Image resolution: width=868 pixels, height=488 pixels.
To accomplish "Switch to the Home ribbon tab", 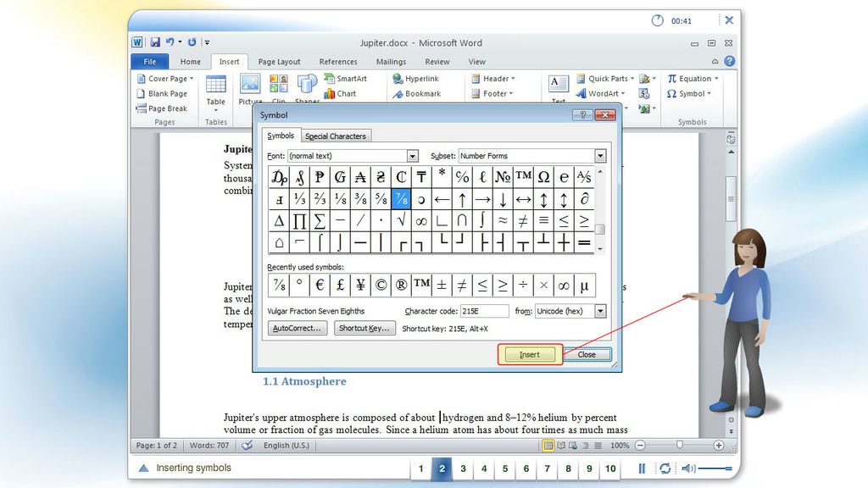I will point(191,61).
